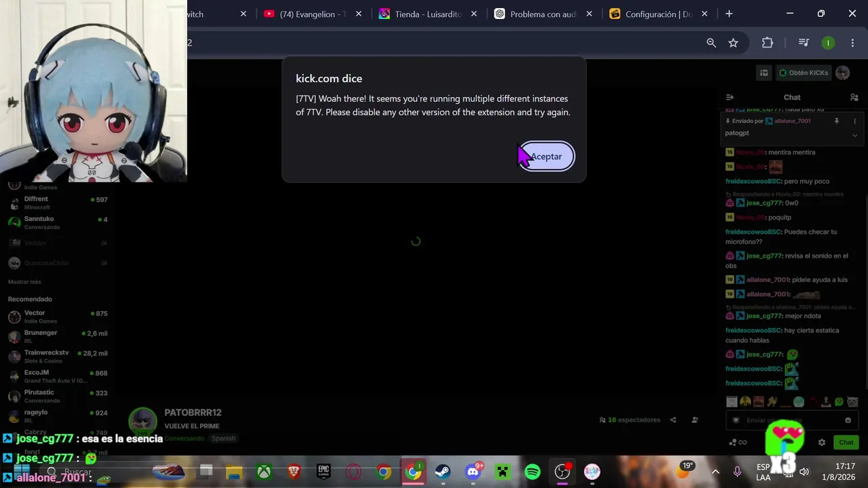868x488 pixels.
Task: Click the ESP LAA language indicator
Action: [763, 472]
